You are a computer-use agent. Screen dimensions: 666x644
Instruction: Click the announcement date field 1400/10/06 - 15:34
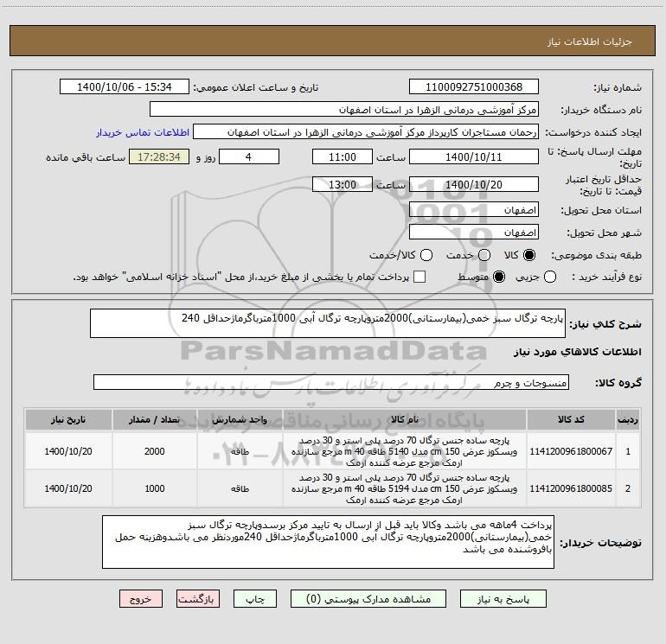[124, 87]
